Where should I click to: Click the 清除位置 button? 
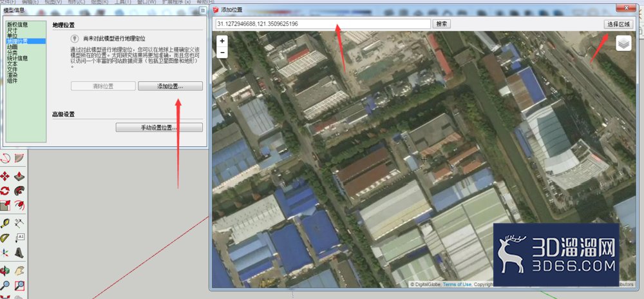(103, 86)
